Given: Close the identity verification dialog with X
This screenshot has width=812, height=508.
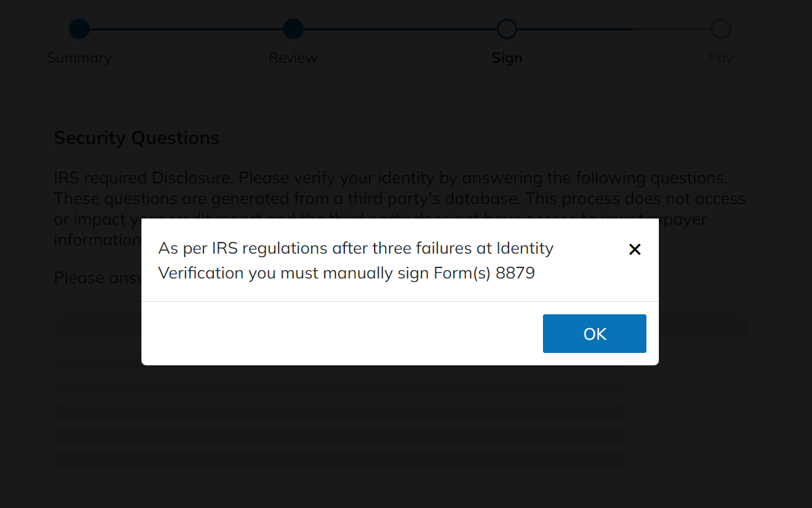Looking at the screenshot, I should point(635,250).
